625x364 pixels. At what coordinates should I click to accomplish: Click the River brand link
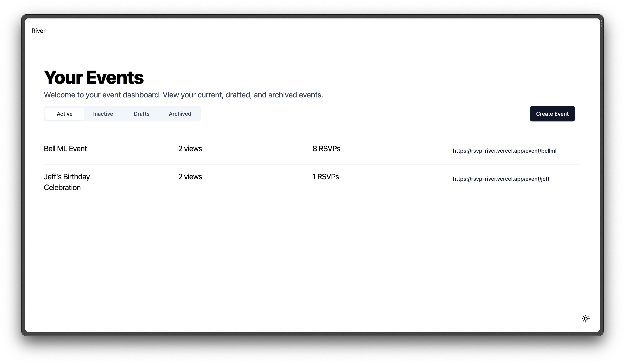(38, 31)
